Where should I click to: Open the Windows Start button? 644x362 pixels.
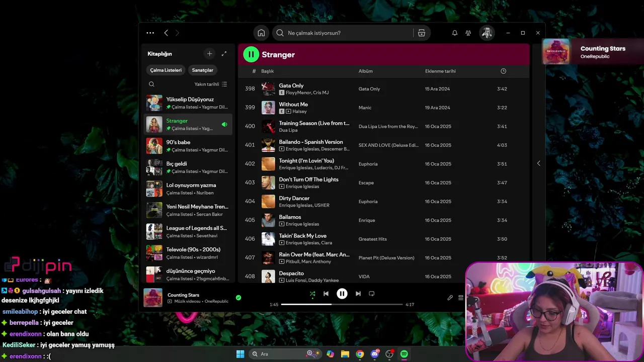click(240, 354)
